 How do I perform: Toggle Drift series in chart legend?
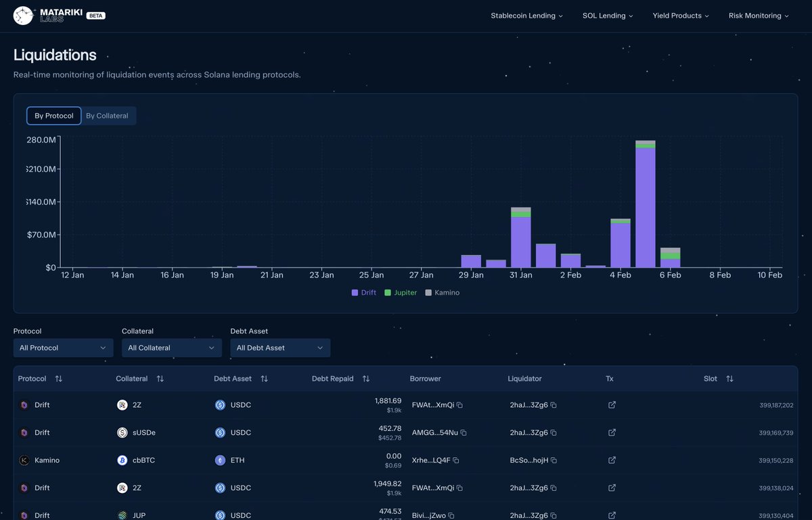(364, 293)
